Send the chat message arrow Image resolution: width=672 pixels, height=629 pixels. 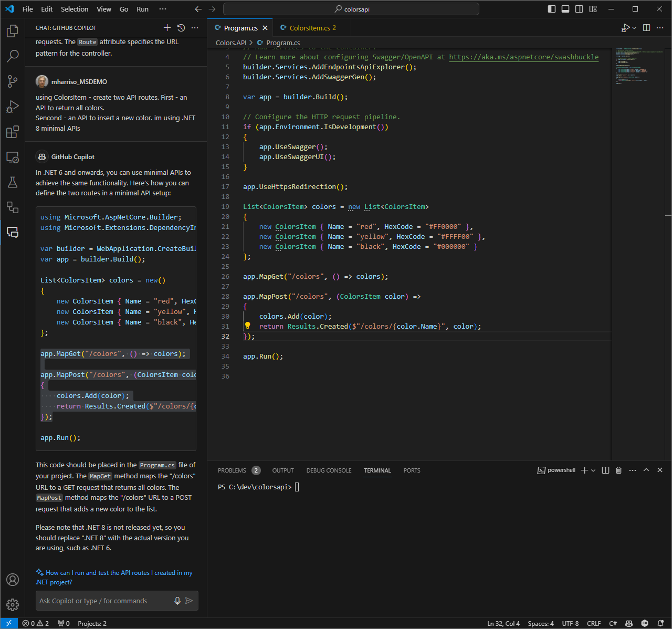(x=189, y=601)
